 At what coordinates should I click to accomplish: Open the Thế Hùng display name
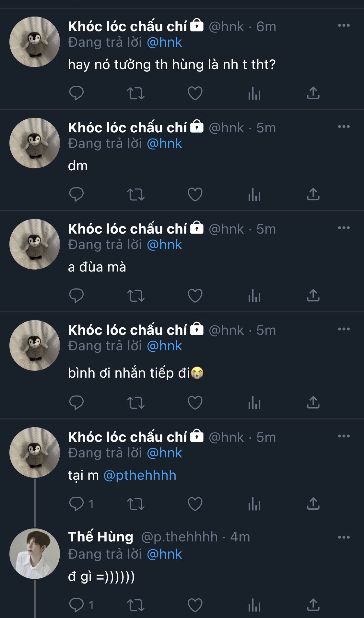100,537
